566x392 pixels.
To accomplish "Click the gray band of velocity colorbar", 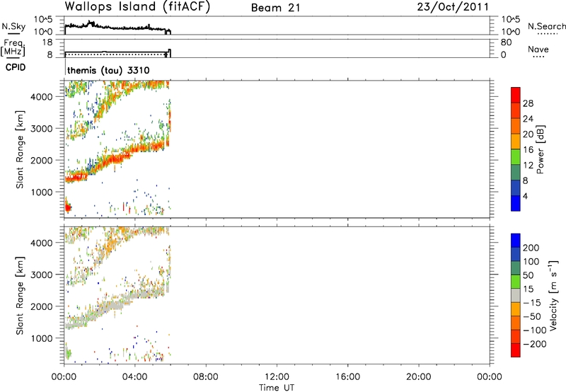I will coord(516,295).
